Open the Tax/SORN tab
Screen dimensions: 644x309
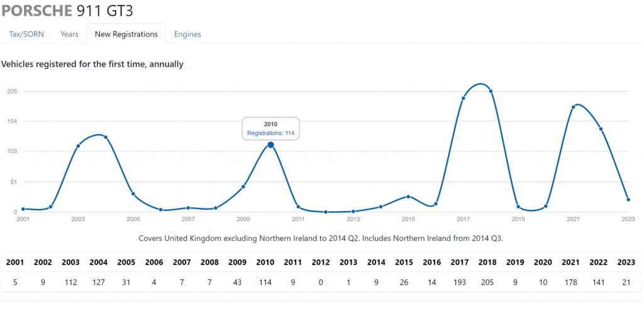point(26,34)
